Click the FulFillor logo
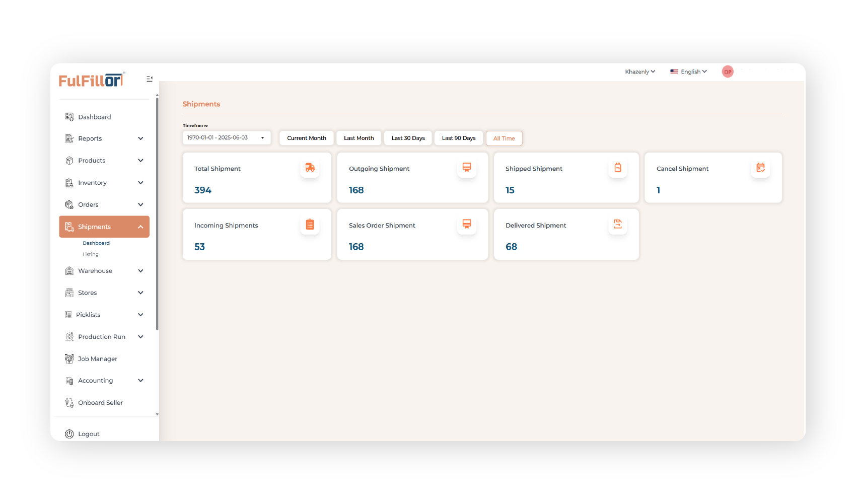 coord(92,80)
